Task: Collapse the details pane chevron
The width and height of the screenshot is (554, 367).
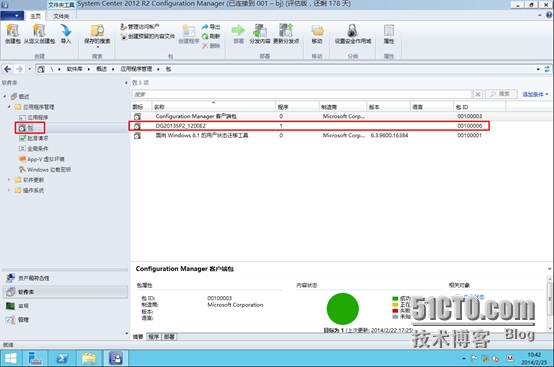Action: pyautogui.click(x=549, y=269)
